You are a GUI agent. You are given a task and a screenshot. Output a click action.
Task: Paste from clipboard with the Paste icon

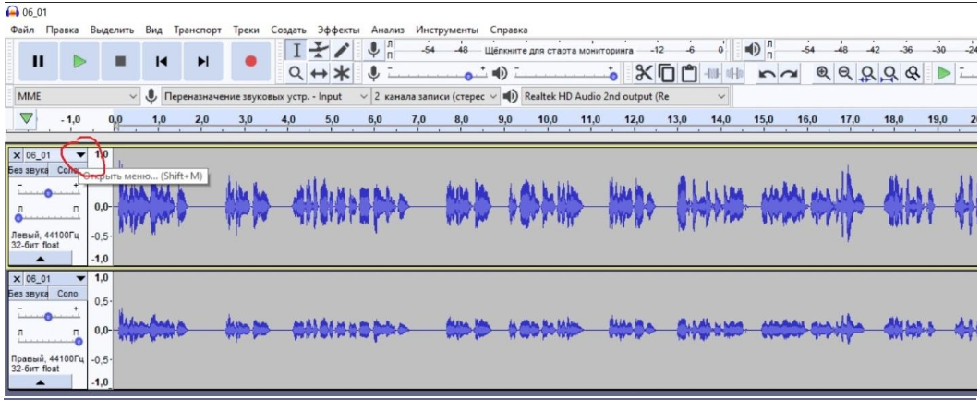(689, 74)
